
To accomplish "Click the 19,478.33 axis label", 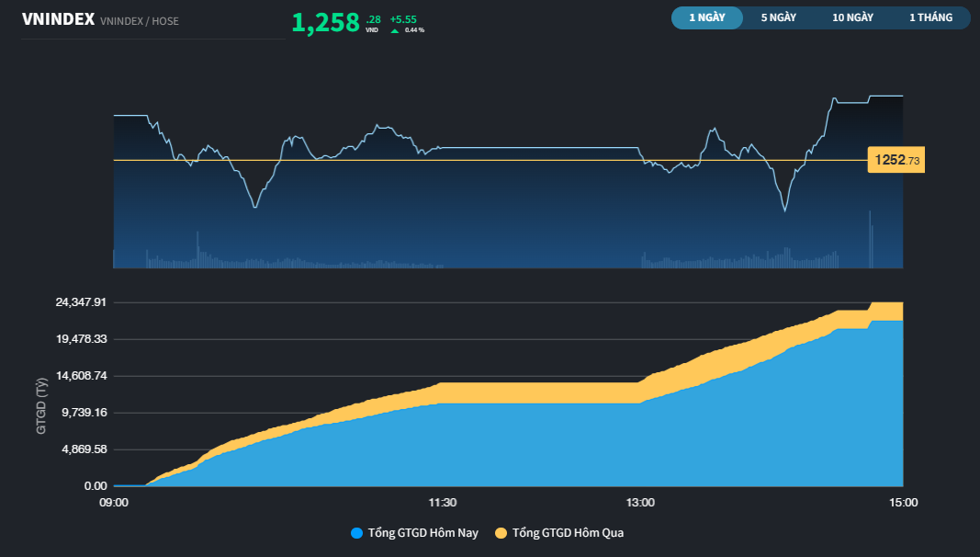I will click(x=81, y=339).
